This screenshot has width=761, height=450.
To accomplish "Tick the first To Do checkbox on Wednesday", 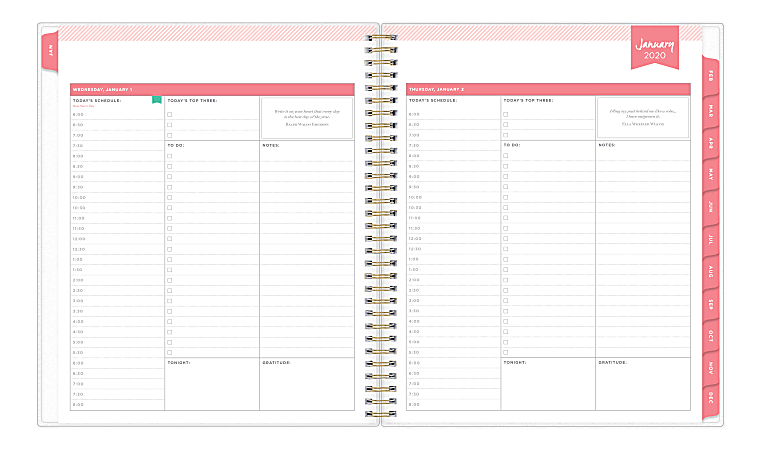I will tap(170, 156).
